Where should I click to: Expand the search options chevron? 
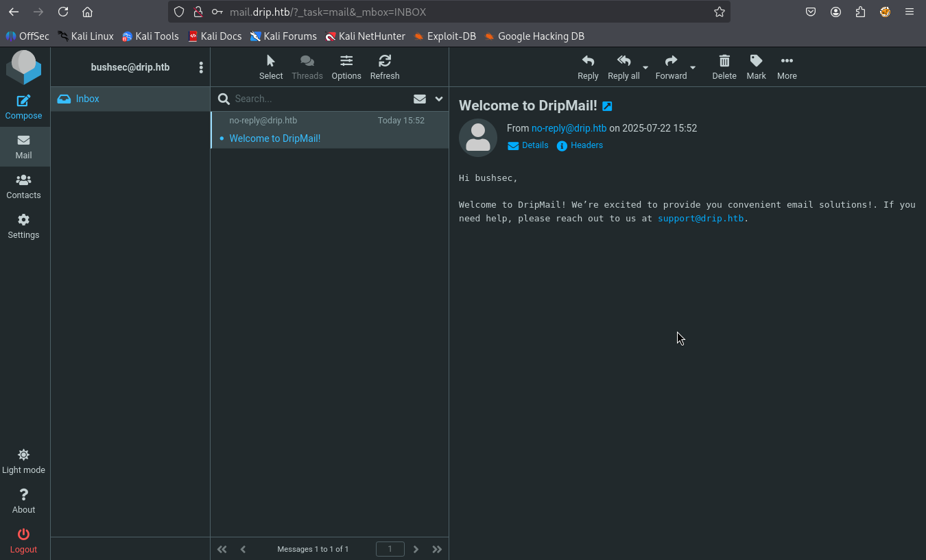click(439, 99)
